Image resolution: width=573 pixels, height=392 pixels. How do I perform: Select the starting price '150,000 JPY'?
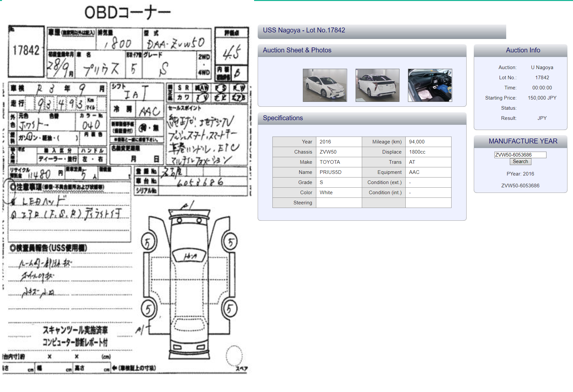pos(542,98)
